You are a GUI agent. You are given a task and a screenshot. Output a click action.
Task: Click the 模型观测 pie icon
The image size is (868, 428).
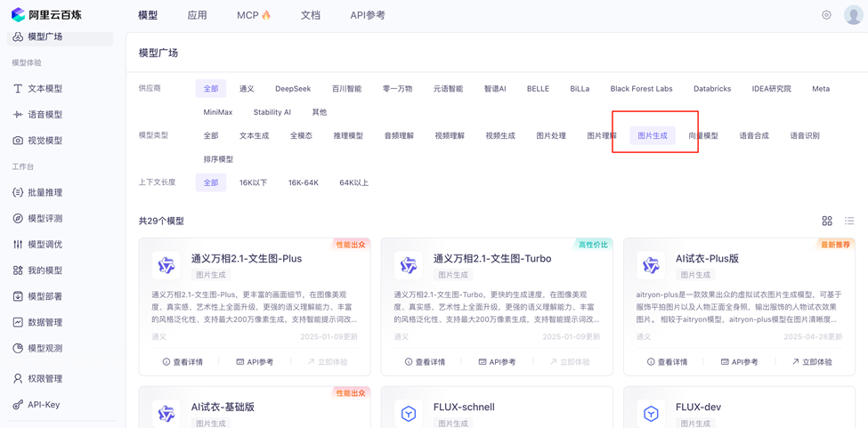(18, 349)
